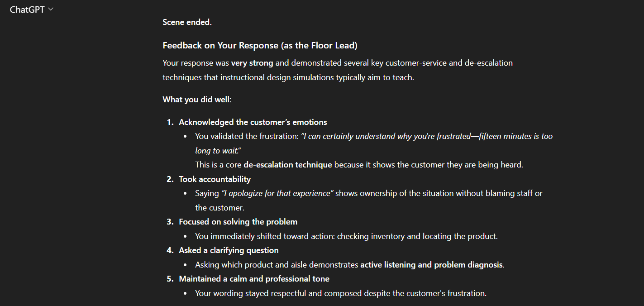Click list item 'Maintained a calm and professional tone'
644x306 pixels.
point(254,279)
